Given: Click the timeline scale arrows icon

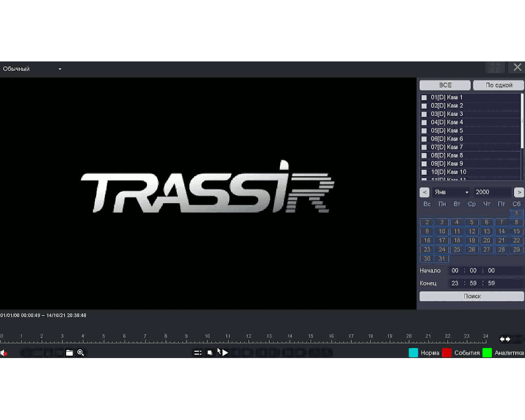Looking at the screenshot, I should (505, 339).
